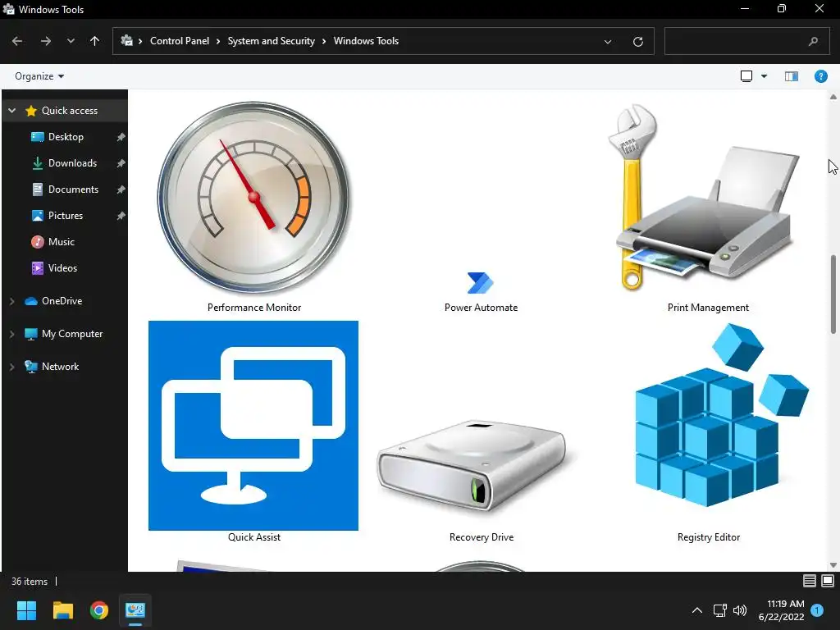Viewport: 840px width, 630px height.
Task: Select the Performance Monitor label
Action: pos(254,308)
